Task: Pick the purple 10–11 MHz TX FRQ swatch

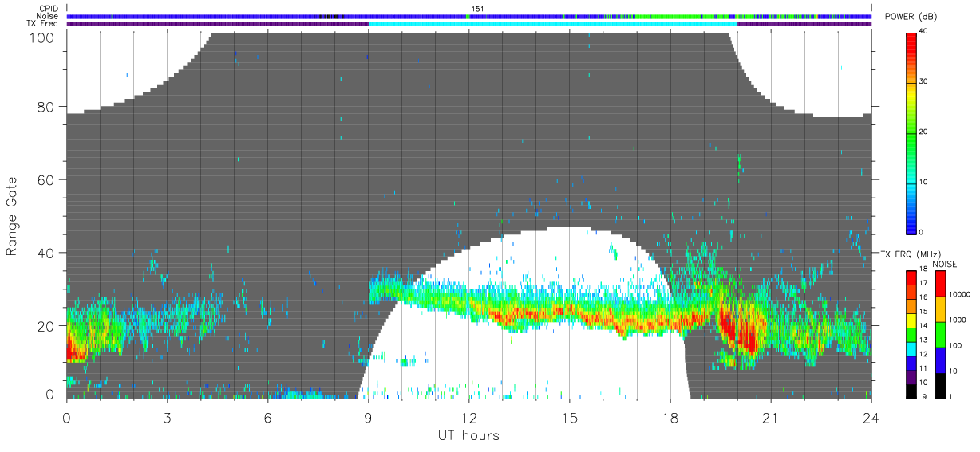Action: [x=911, y=377]
